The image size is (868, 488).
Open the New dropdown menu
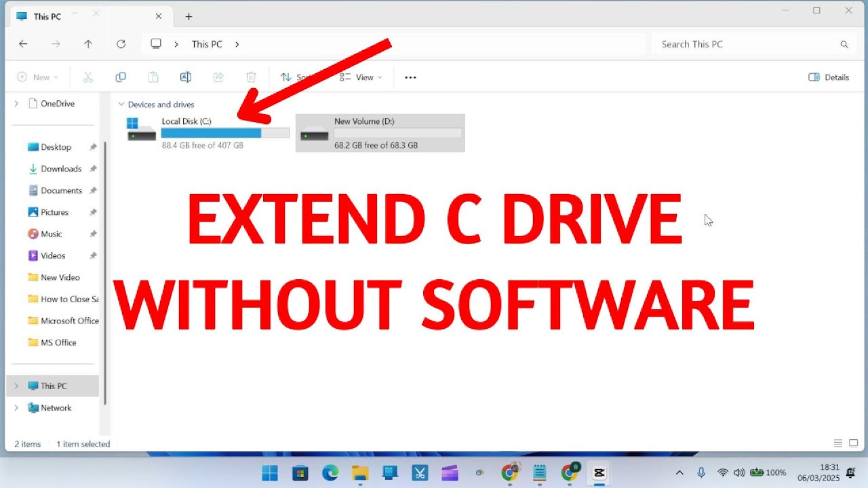37,77
